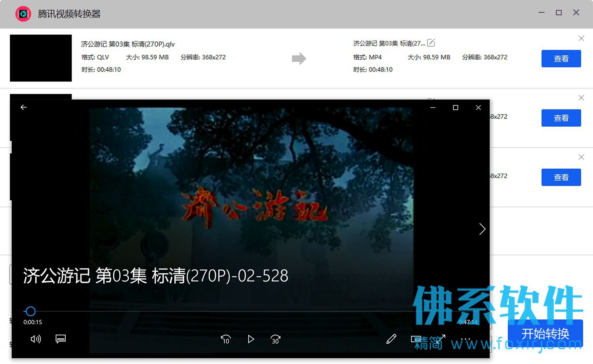The height and width of the screenshot is (364, 593).
Task: Edit output filename of first item
Action: coord(431,43)
